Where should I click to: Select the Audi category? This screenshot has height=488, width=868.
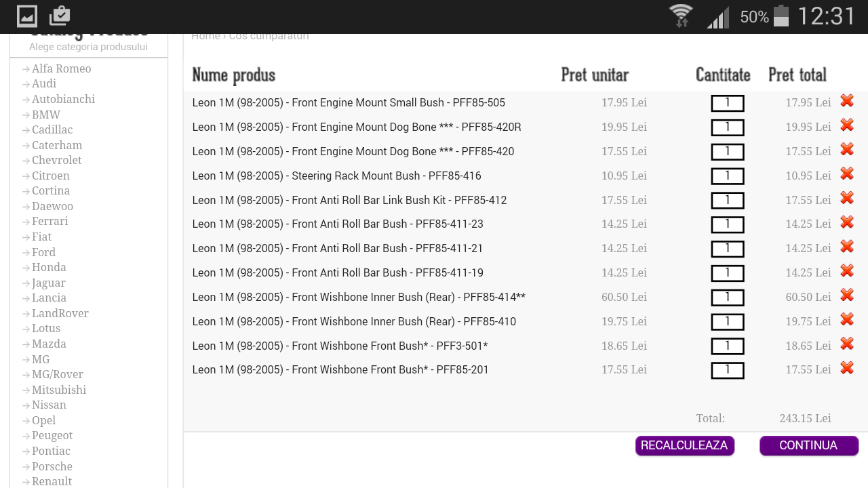tap(44, 83)
